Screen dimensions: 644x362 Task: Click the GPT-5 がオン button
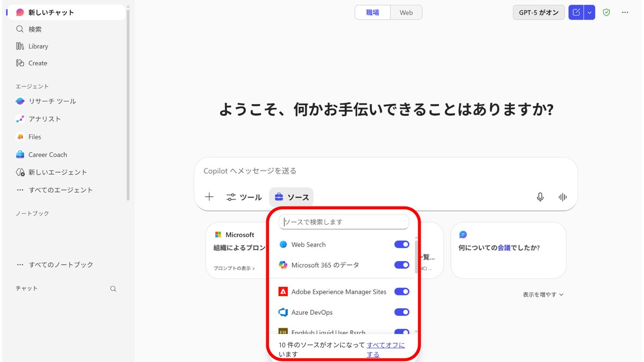click(538, 12)
